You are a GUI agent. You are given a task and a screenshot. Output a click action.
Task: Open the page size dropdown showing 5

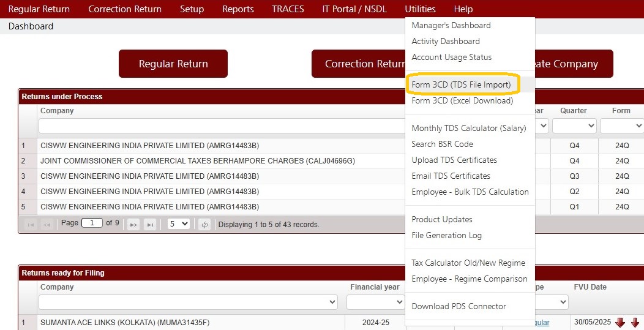[x=178, y=224]
